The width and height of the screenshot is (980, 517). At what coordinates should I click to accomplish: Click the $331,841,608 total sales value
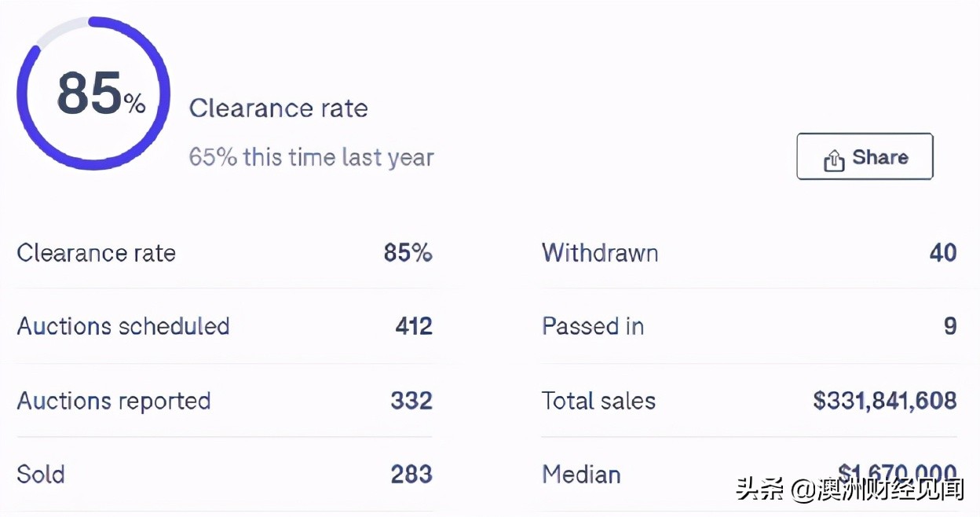coord(885,401)
